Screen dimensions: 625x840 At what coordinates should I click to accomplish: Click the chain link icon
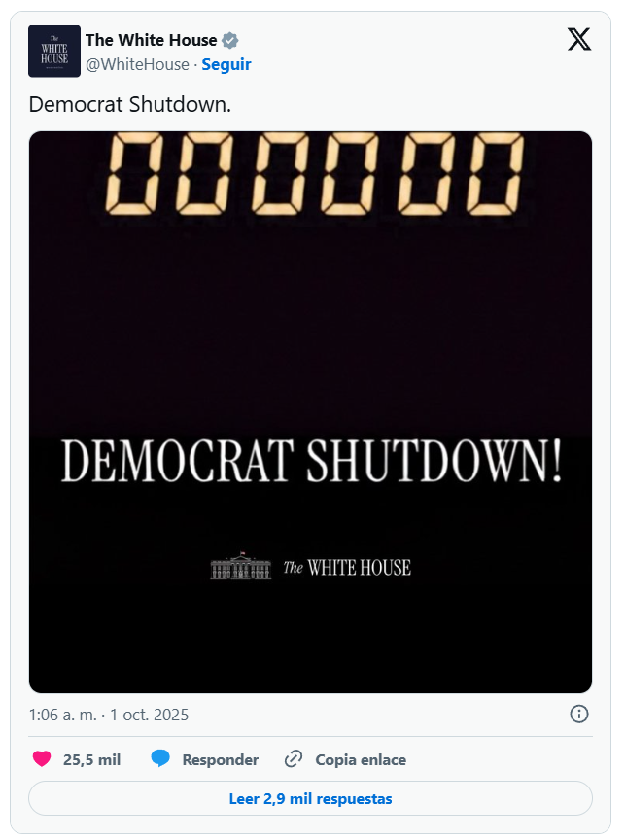(x=294, y=759)
